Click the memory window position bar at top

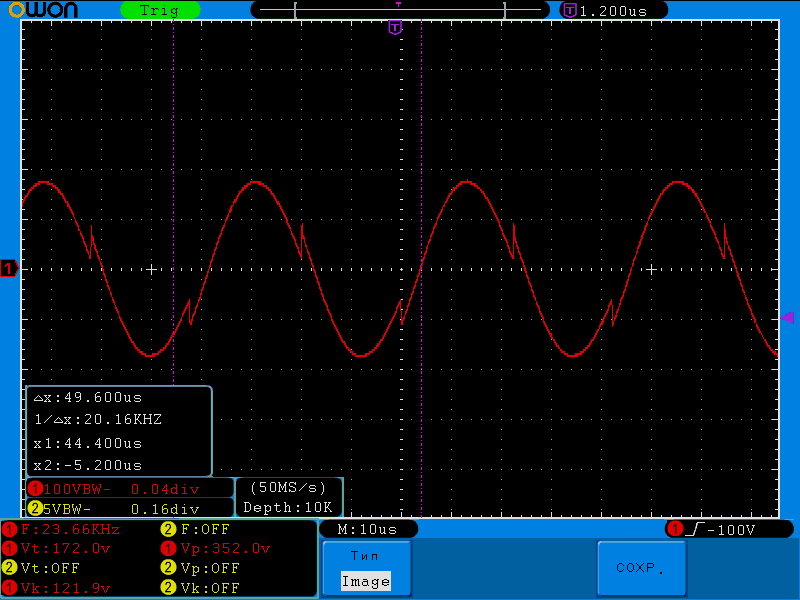point(400,9)
